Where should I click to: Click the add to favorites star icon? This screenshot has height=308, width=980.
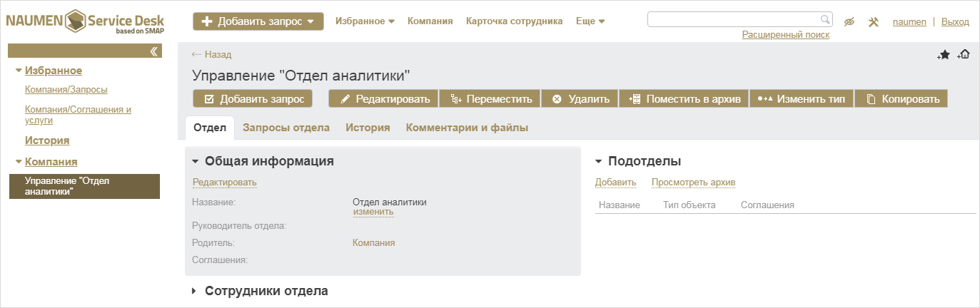click(944, 55)
